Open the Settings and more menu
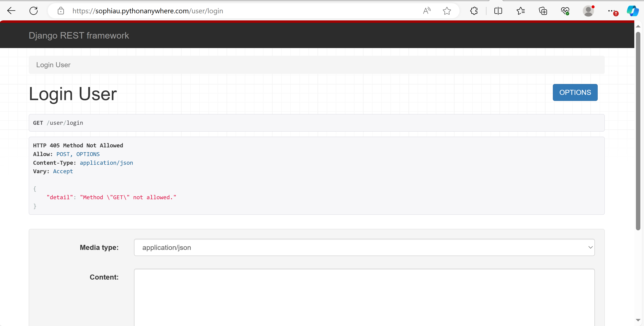 (x=612, y=11)
